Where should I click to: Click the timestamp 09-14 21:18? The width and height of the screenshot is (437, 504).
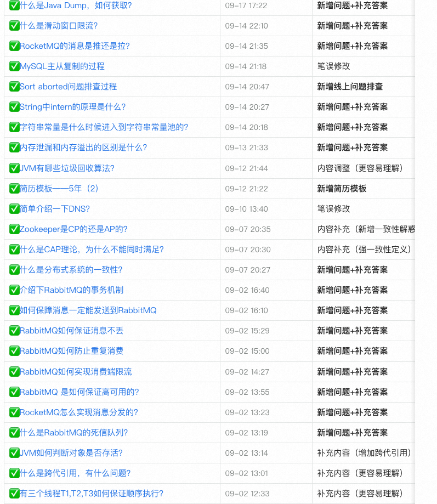point(246,66)
